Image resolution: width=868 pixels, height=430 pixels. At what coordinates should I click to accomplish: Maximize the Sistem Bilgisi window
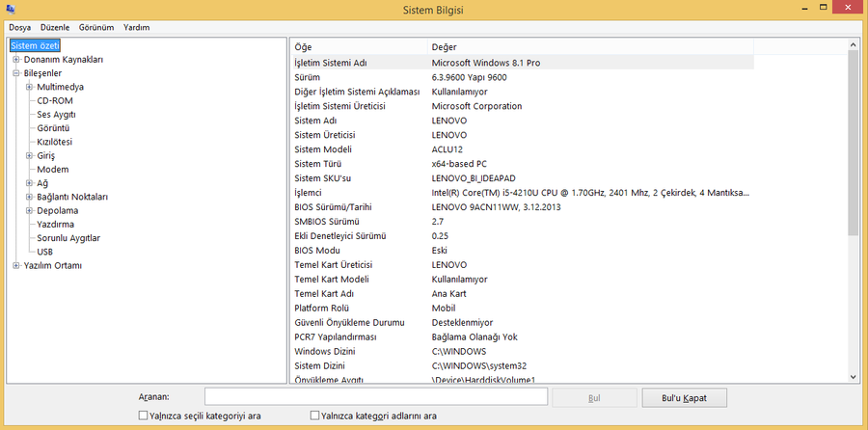[824, 7]
